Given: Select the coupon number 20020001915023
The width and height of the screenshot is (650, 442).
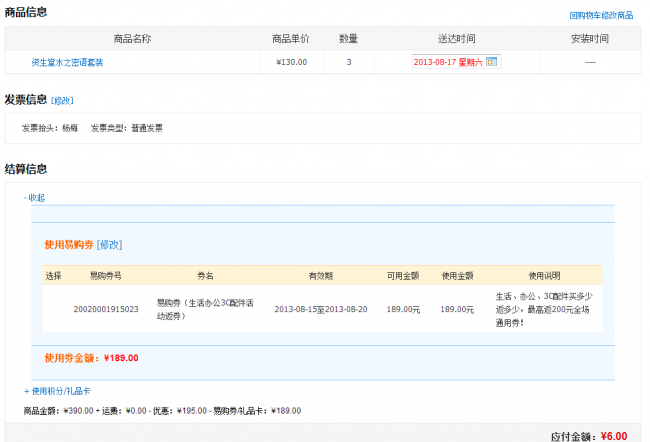Looking at the screenshot, I should pyautogui.click(x=105, y=309).
